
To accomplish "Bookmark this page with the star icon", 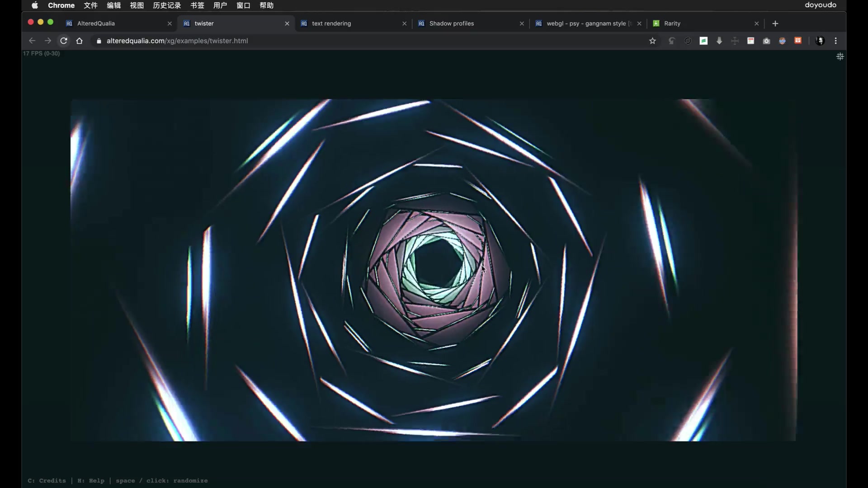I will pos(652,41).
